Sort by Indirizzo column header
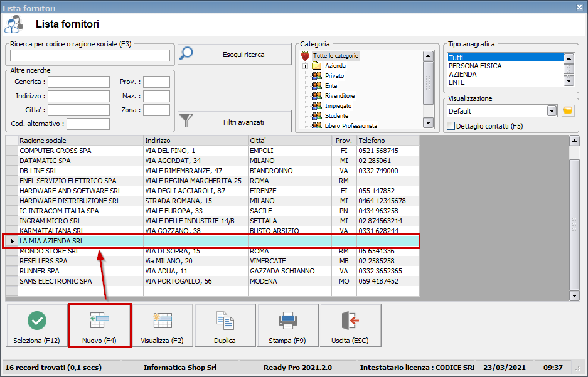This screenshot has width=588, height=377. (x=196, y=141)
